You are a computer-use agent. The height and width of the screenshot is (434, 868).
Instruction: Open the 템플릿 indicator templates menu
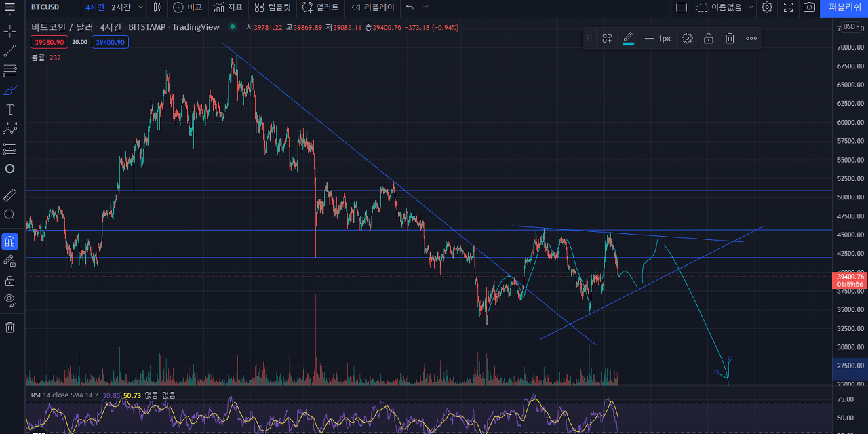pos(273,7)
